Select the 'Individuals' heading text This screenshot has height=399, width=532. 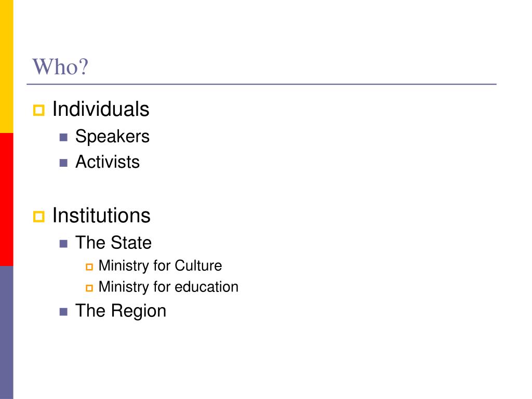101,109
